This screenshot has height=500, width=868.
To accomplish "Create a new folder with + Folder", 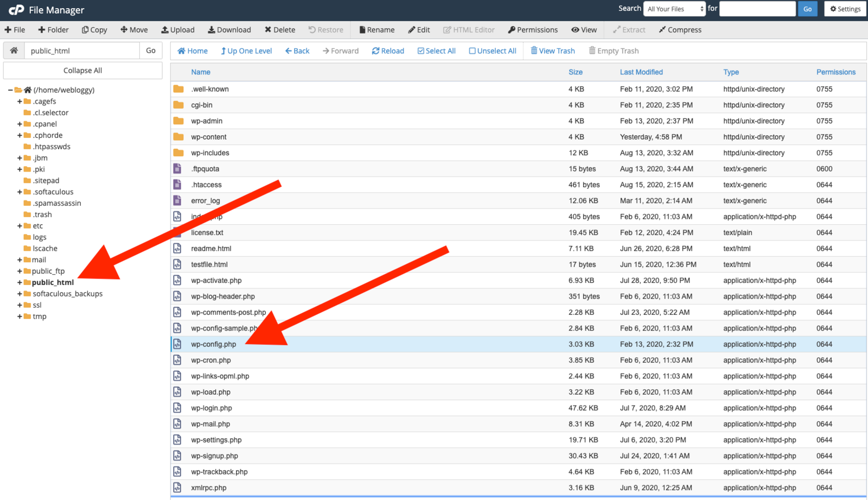I will point(53,30).
